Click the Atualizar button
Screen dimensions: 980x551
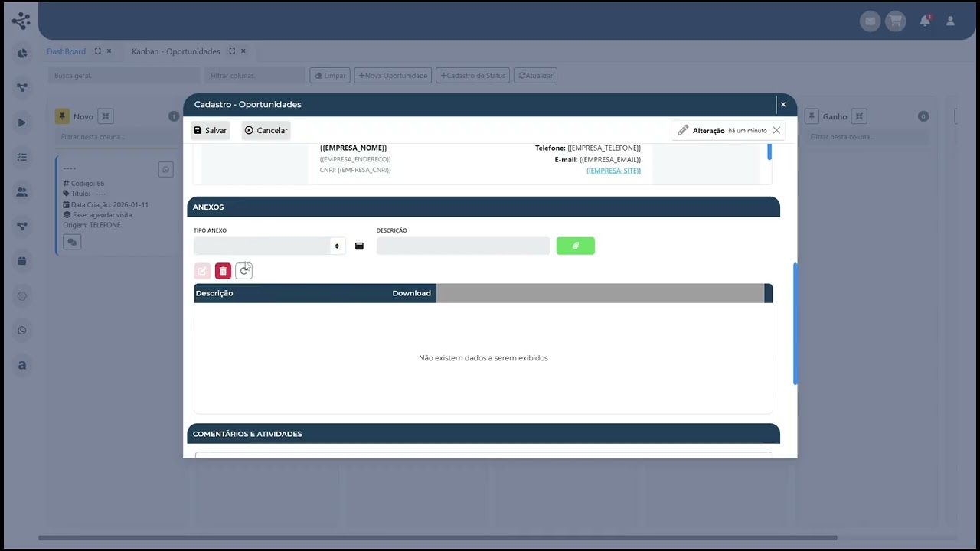click(535, 76)
